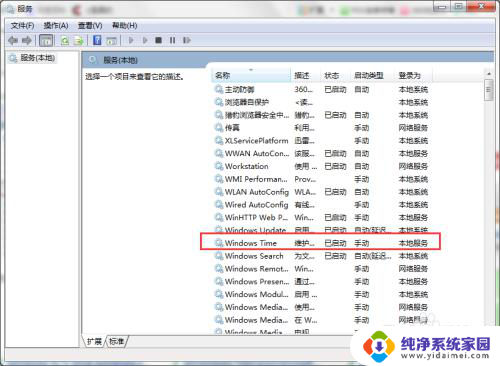
Task: Click 网络服务 logon cell in the 传真 row
Action: [x=413, y=128]
